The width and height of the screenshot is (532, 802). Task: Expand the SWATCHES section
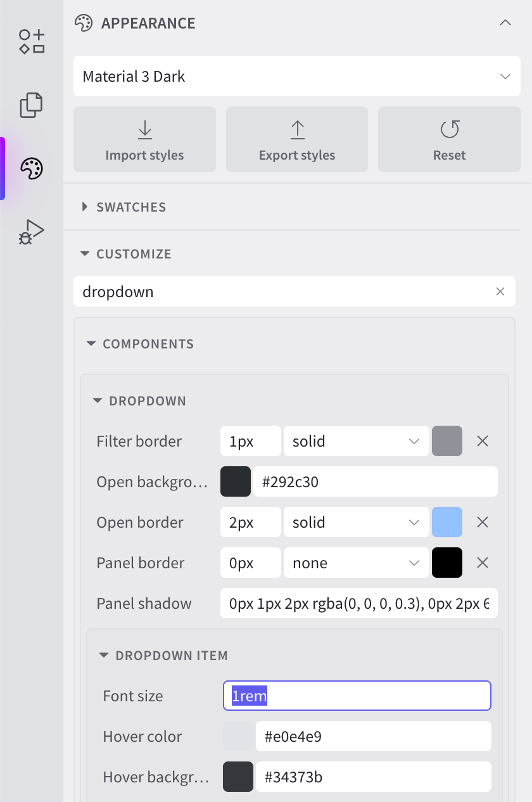pyautogui.click(x=84, y=207)
